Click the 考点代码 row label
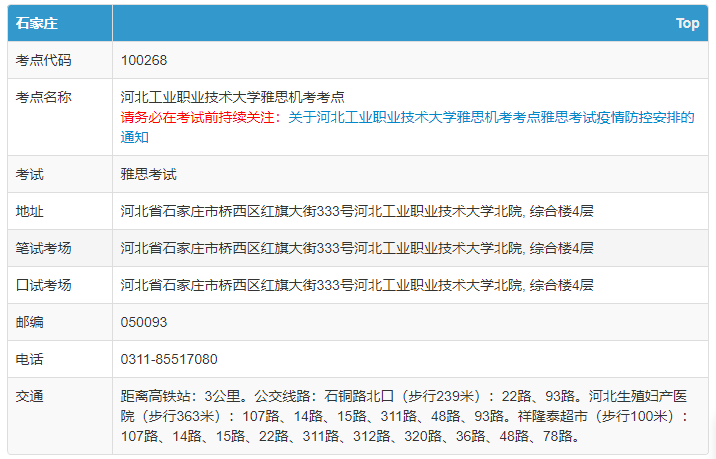The image size is (716, 459). [x=43, y=60]
